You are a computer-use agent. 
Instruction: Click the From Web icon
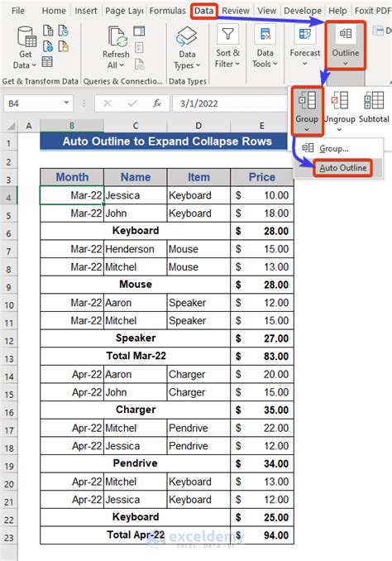pyautogui.click(x=48, y=46)
